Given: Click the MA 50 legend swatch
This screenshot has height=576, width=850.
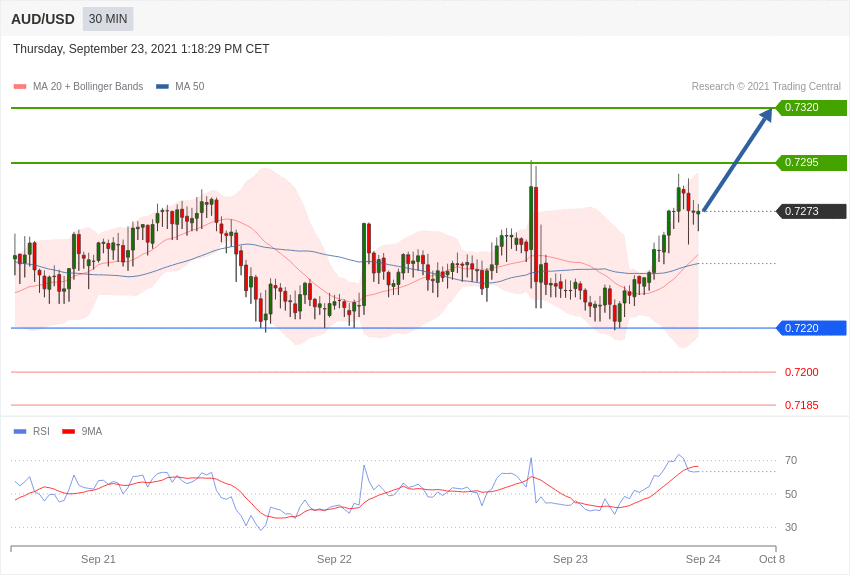Looking at the screenshot, I should tap(162, 86).
